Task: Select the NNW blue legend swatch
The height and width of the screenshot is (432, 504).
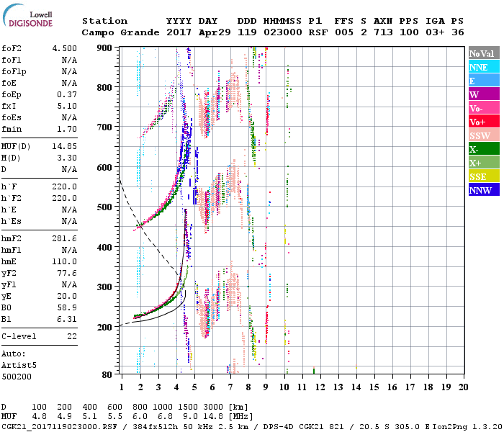Action: pos(484,190)
